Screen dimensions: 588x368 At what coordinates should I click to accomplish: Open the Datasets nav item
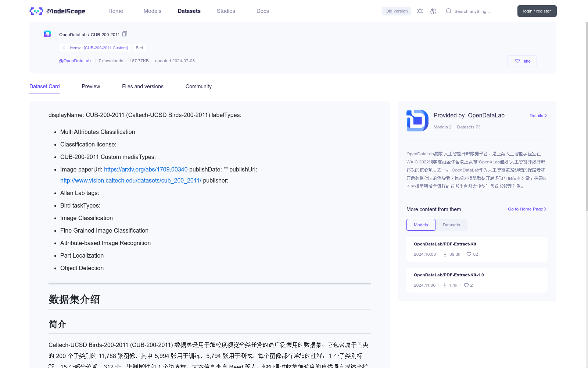189,11
